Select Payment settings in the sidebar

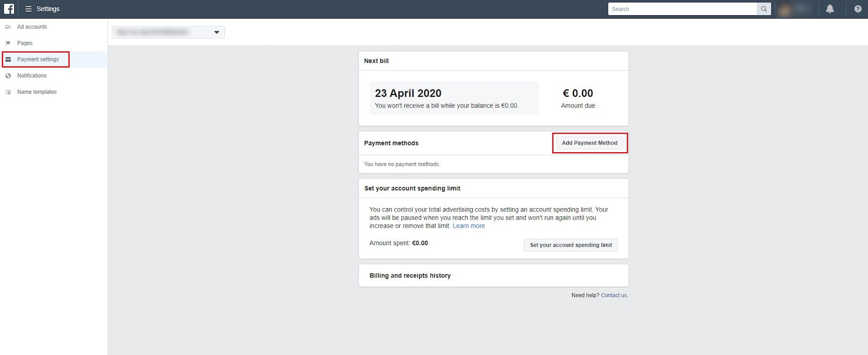pos(38,59)
